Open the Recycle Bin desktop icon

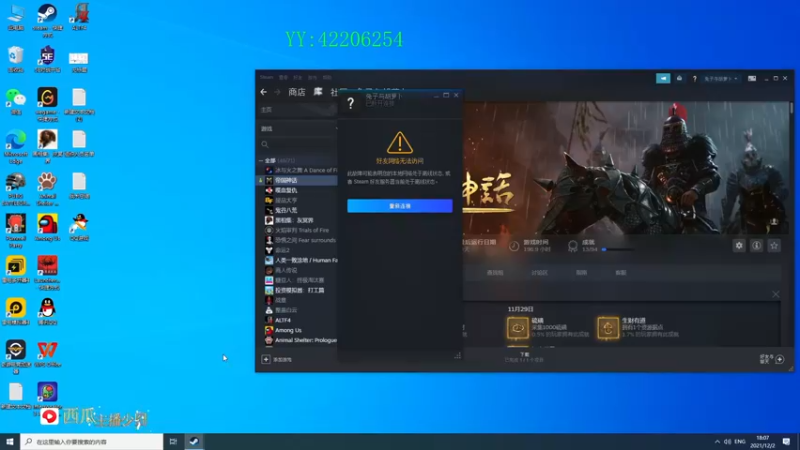point(16,59)
